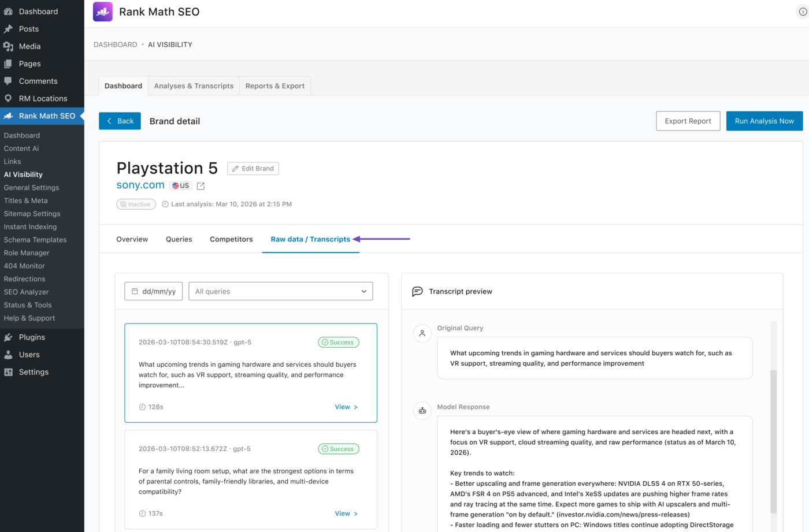Screen dimensions: 809x532
Task: Open the Overview tab
Action: 132,239
